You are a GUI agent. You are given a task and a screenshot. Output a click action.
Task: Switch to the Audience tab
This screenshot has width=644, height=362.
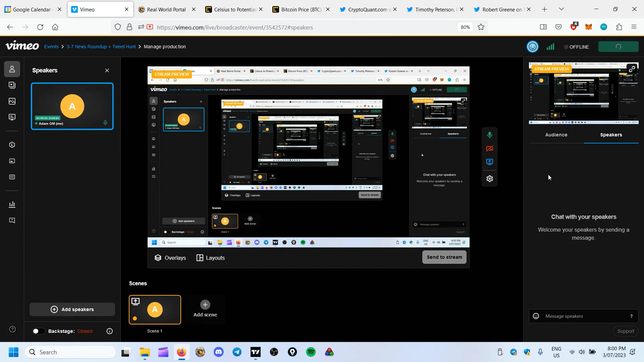click(x=556, y=135)
